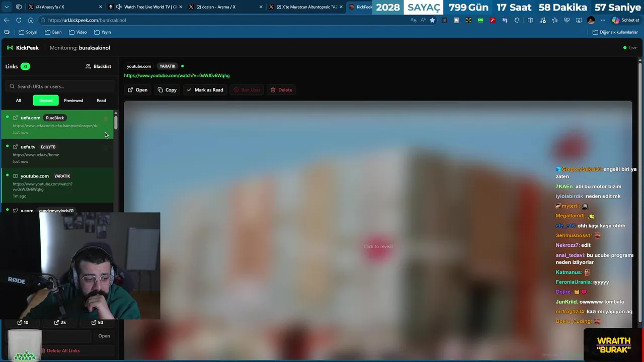Copy the selected link URL

point(167,90)
